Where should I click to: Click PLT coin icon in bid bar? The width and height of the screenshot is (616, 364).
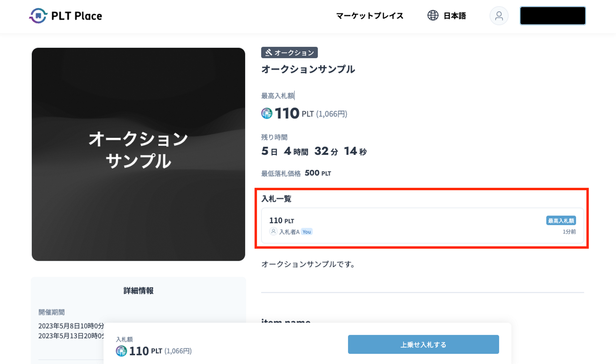point(121,351)
